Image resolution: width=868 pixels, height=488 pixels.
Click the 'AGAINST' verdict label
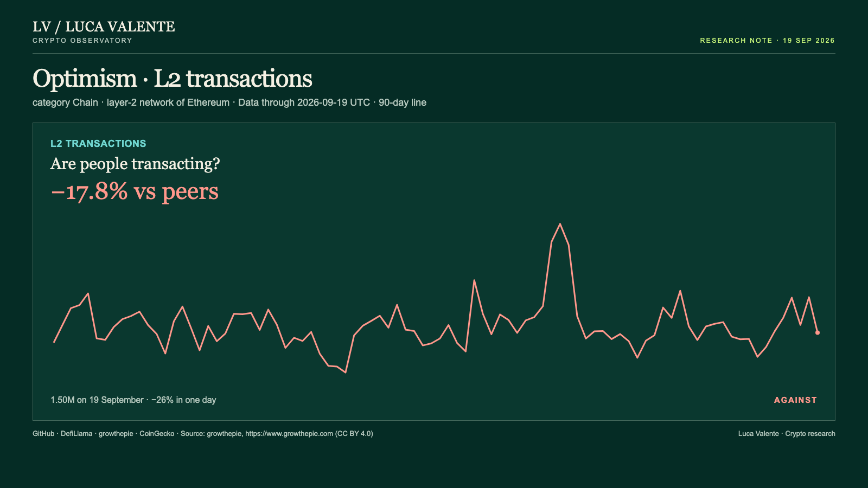coord(795,400)
